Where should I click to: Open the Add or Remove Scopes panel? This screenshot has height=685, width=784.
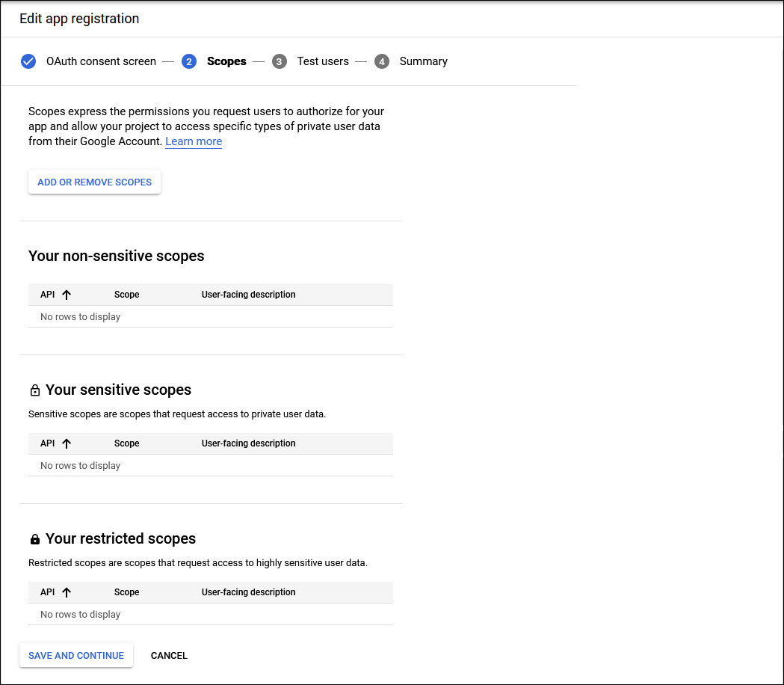coord(94,182)
